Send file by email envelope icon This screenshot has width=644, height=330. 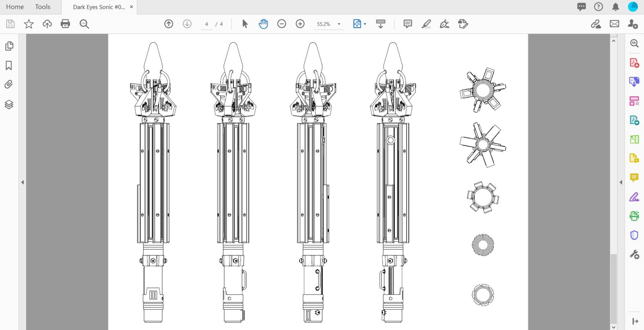click(614, 24)
